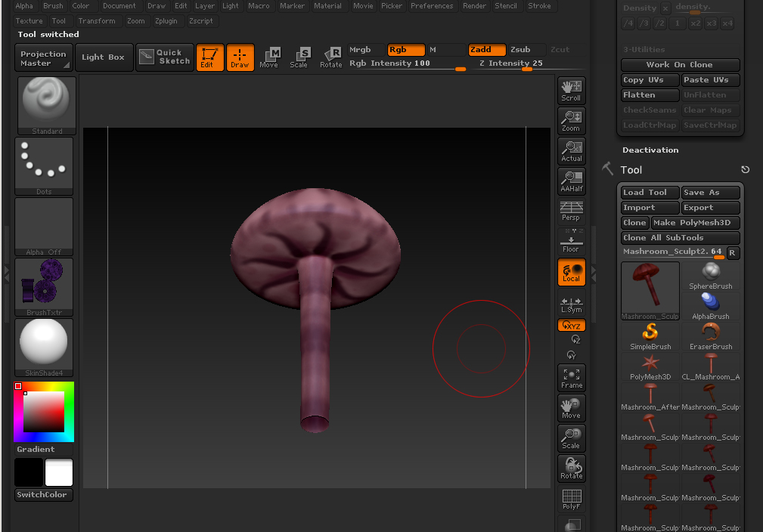Click the Light Box button

pos(104,57)
